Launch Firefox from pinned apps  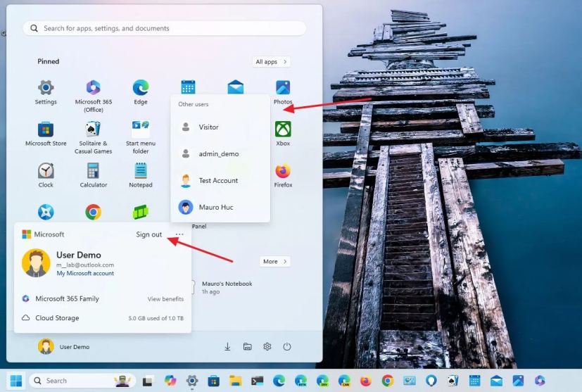283,175
